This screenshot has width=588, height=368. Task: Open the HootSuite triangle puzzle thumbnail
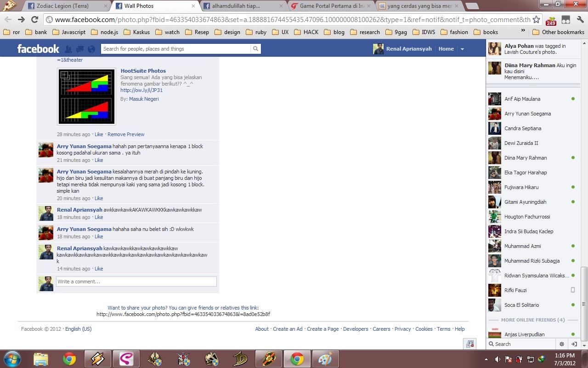click(x=86, y=97)
